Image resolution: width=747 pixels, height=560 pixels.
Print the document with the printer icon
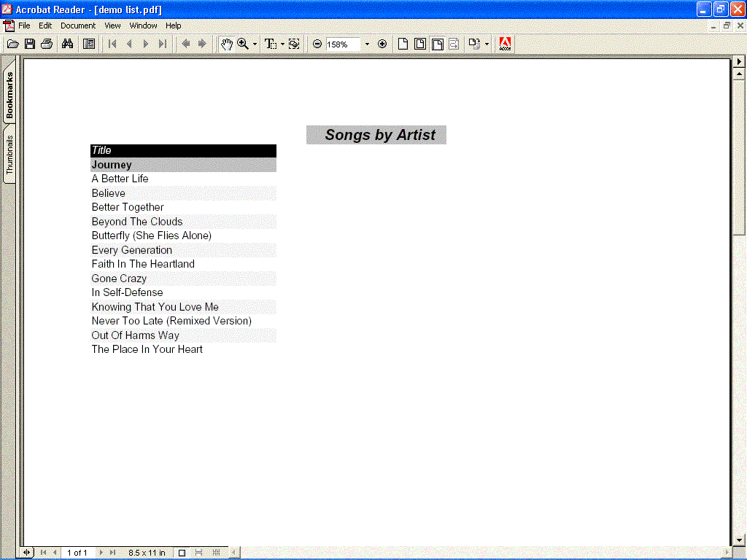(x=47, y=44)
